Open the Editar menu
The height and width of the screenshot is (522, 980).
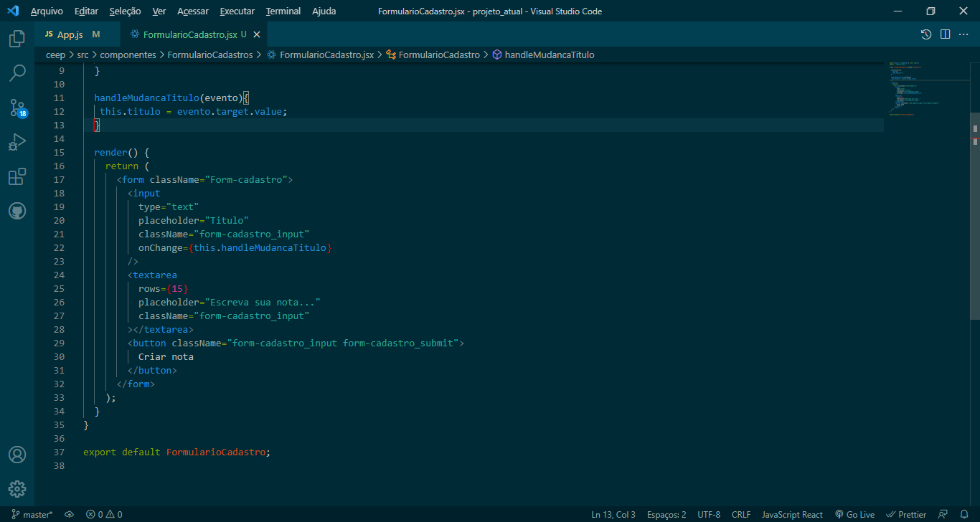click(87, 11)
